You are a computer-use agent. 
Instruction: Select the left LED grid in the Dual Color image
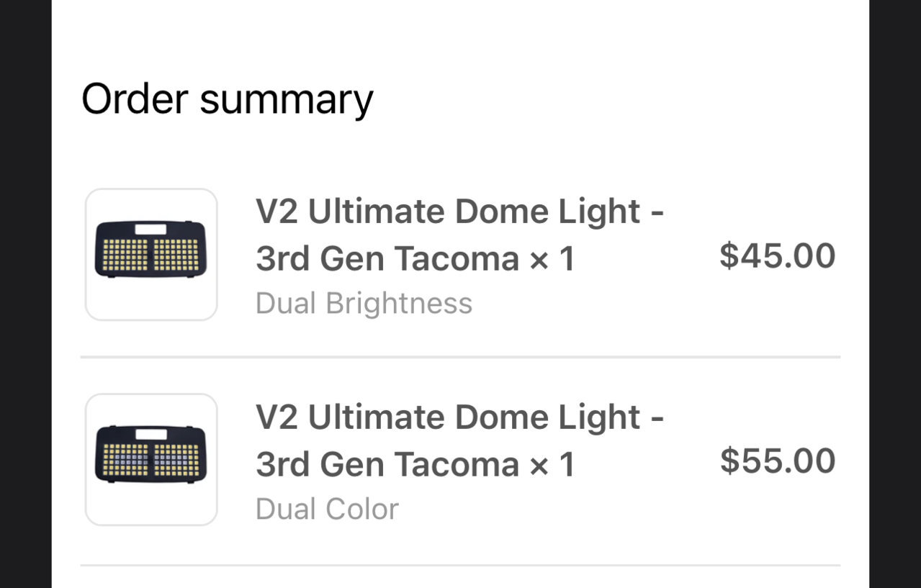coord(125,460)
